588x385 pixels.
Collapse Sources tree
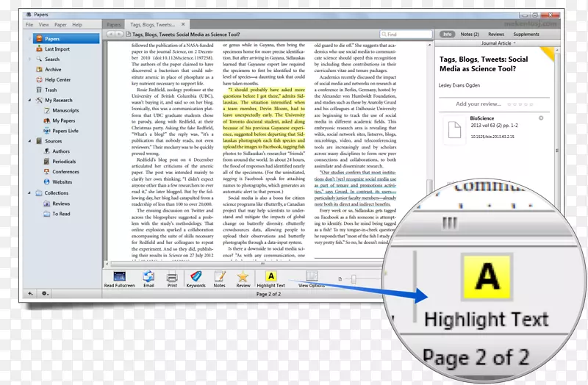(x=29, y=141)
